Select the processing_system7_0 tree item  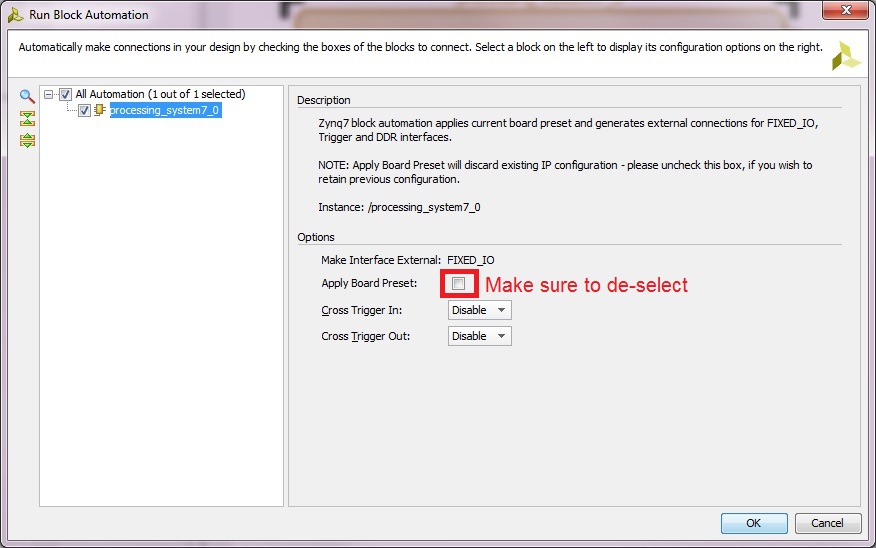click(x=165, y=110)
